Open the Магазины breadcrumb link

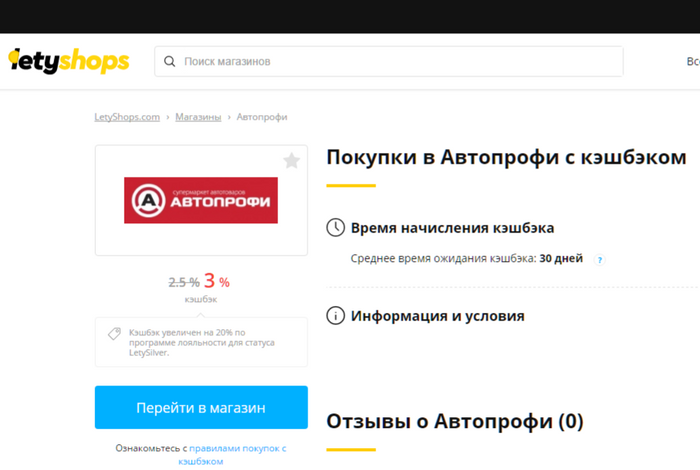198,117
